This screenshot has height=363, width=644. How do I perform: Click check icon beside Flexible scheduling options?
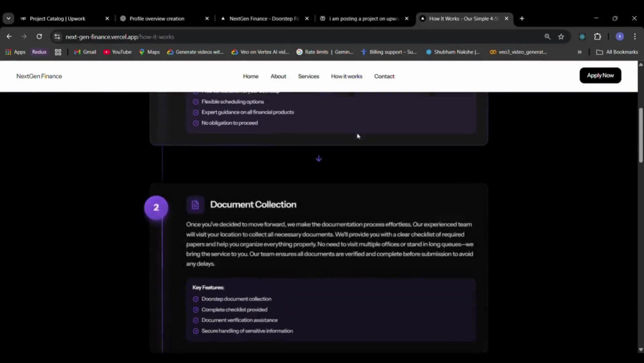tap(196, 101)
